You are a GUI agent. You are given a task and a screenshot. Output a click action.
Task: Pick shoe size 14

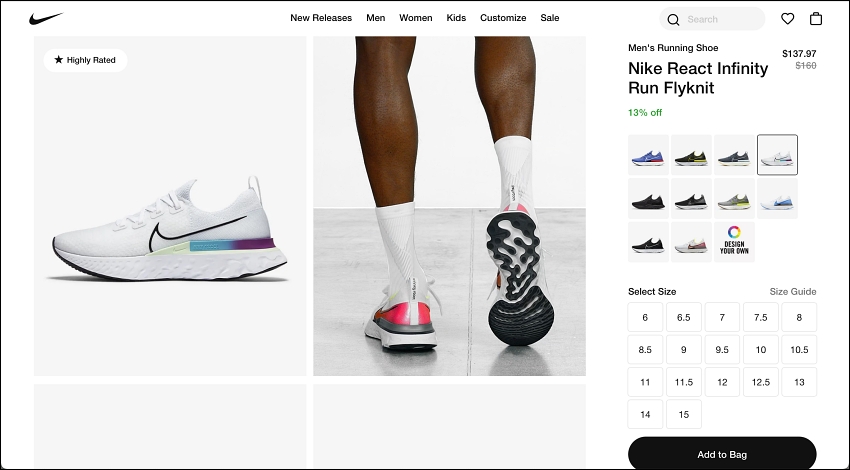coord(645,414)
